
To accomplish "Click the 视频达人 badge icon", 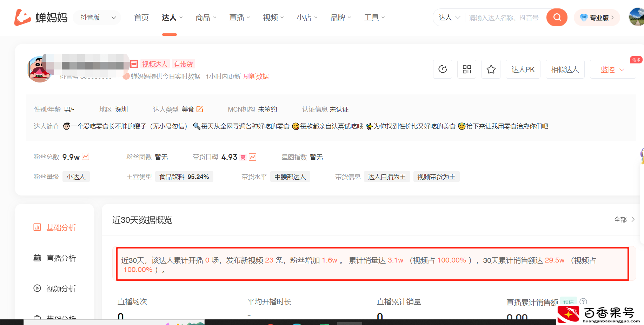I will [x=134, y=64].
